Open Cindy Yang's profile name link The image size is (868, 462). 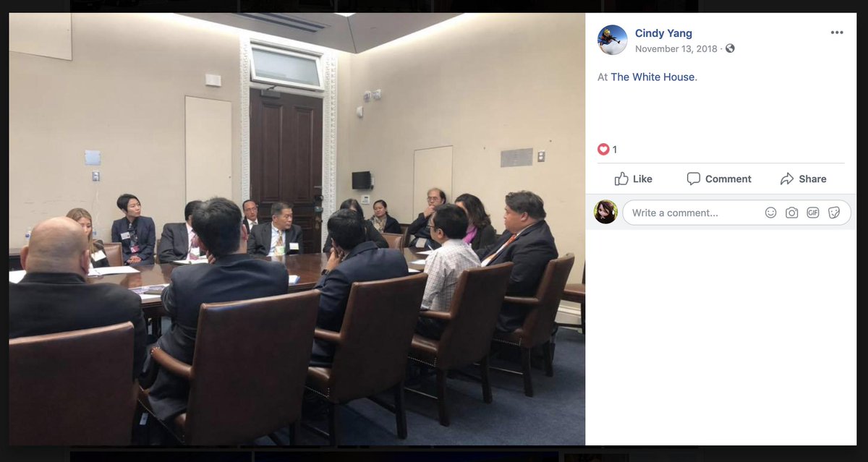click(663, 33)
